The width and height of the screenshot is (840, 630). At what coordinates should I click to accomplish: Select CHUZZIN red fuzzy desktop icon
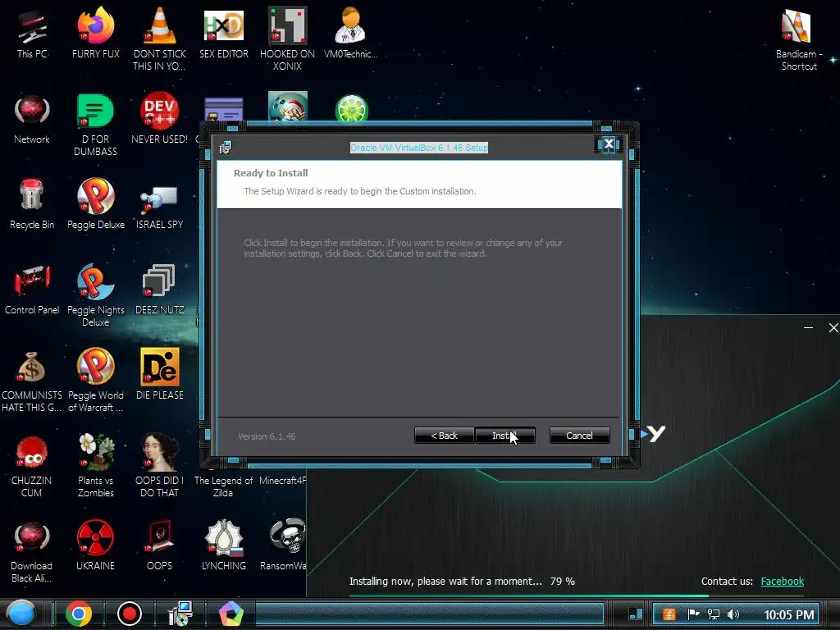coord(32,465)
